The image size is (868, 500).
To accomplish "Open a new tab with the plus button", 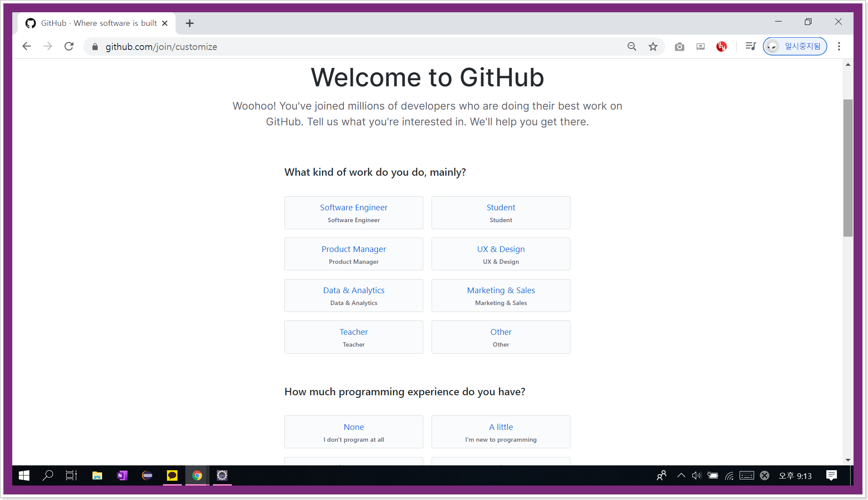I will pyautogui.click(x=189, y=23).
